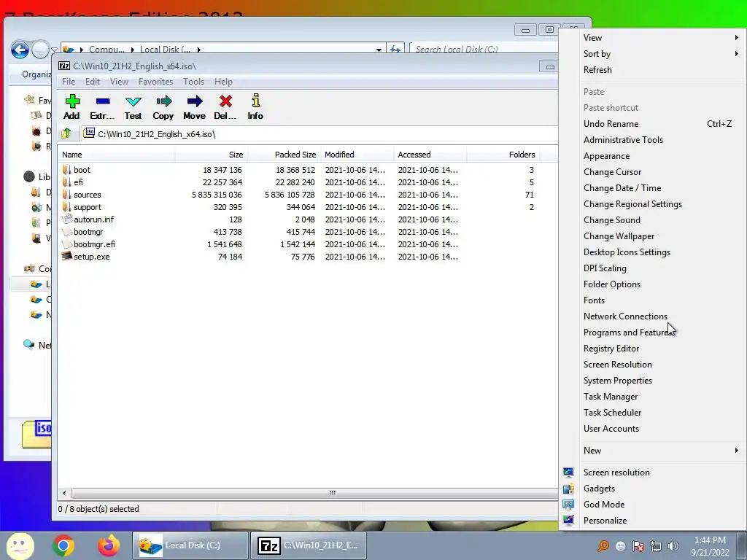Click the smiley Start button

[20, 546]
